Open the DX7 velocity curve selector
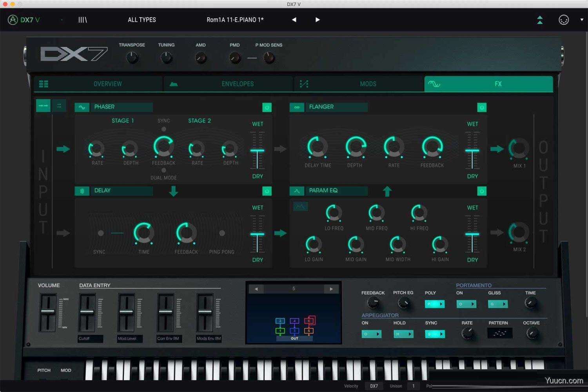The height and width of the screenshot is (392, 588). point(374,386)
